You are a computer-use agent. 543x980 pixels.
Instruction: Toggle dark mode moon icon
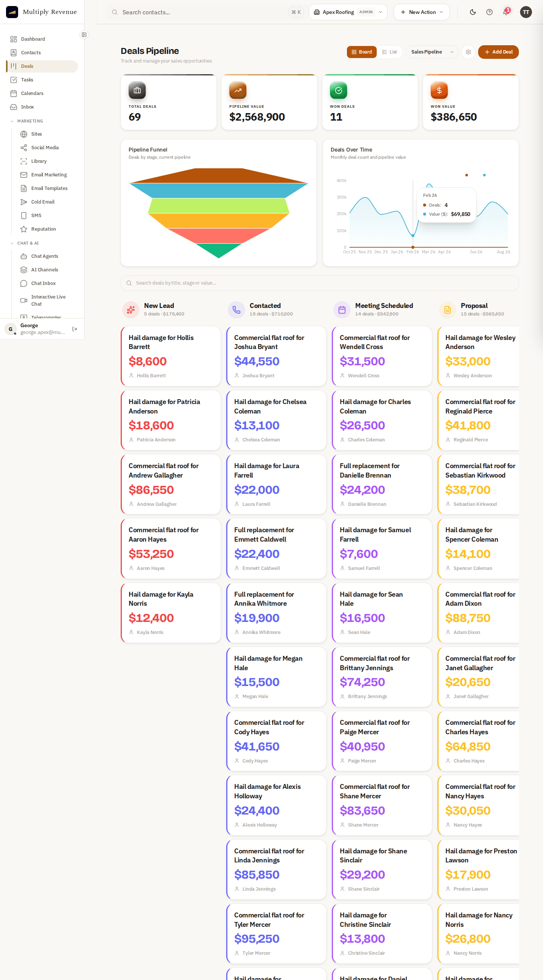coord(472,12)
